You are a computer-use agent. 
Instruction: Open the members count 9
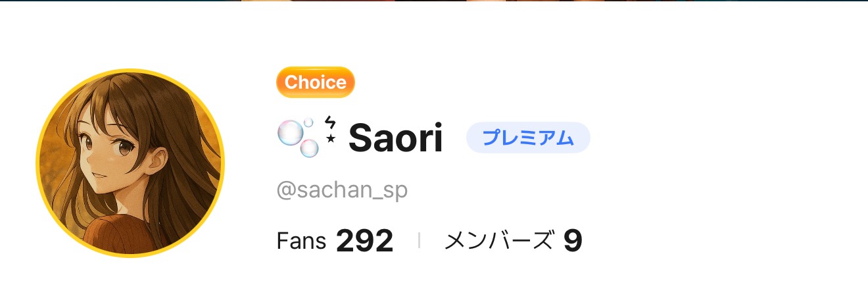(573, 242)
